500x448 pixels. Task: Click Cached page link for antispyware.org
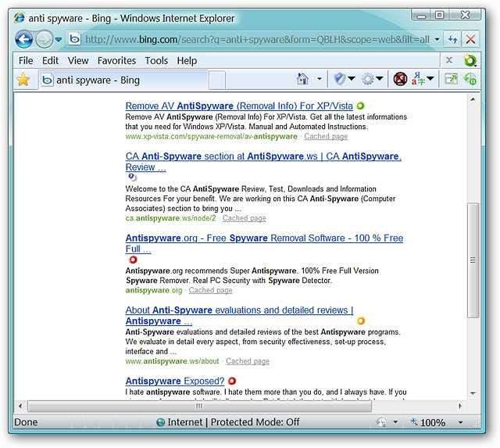pos(210,290)
